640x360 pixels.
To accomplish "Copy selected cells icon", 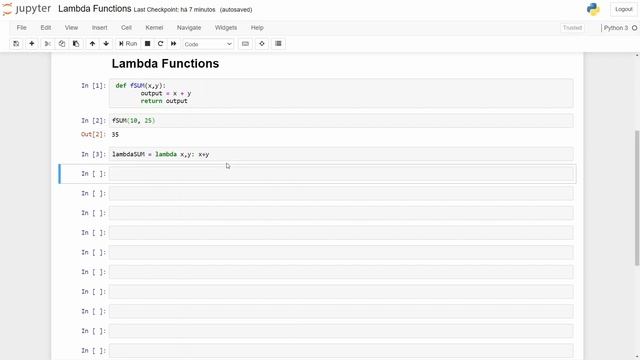I will (x=62, y=44).
